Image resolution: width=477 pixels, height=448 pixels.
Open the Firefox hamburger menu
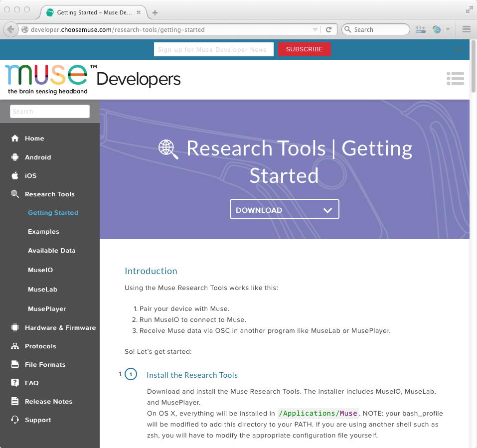point(467,29)
